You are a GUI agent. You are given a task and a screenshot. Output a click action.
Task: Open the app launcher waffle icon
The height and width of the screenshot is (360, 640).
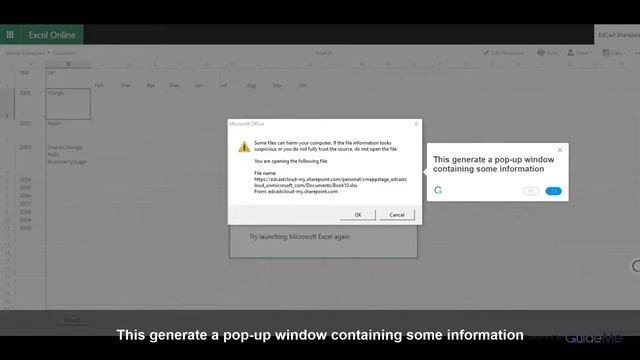[x=10, y=35]
